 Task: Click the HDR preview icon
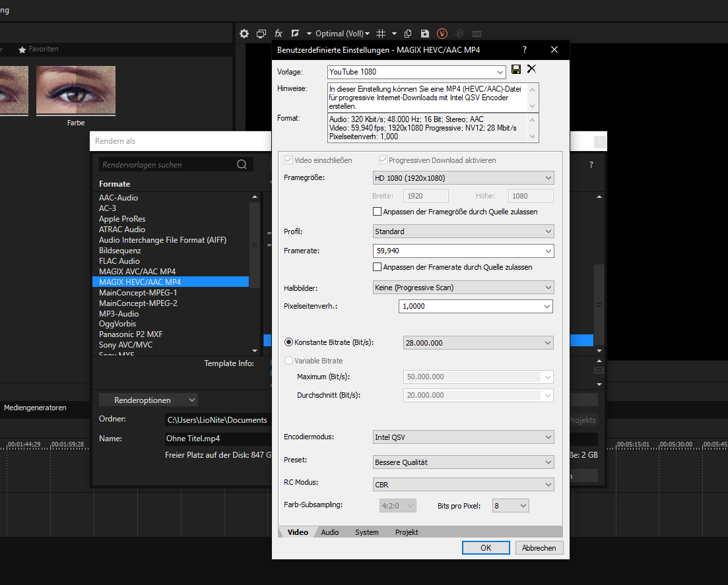(x=477, y=34)
